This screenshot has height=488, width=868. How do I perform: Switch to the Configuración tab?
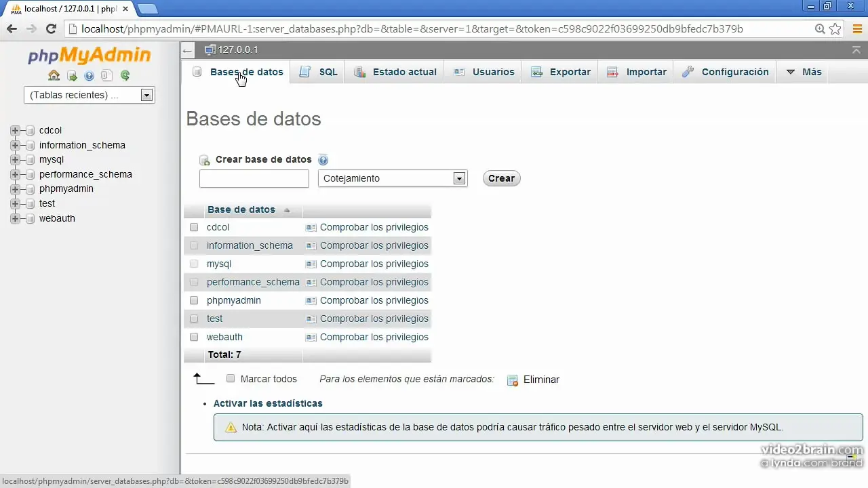click(726, 73)
